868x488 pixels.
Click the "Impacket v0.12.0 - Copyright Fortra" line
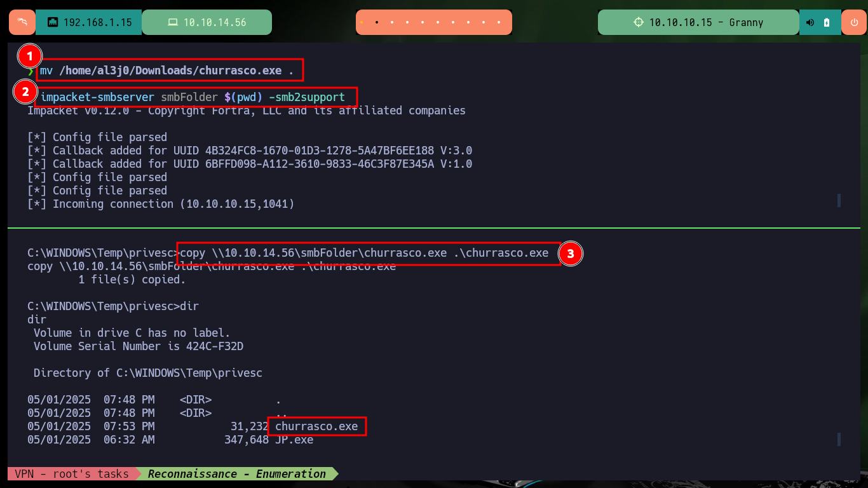(x=247, y=111)
